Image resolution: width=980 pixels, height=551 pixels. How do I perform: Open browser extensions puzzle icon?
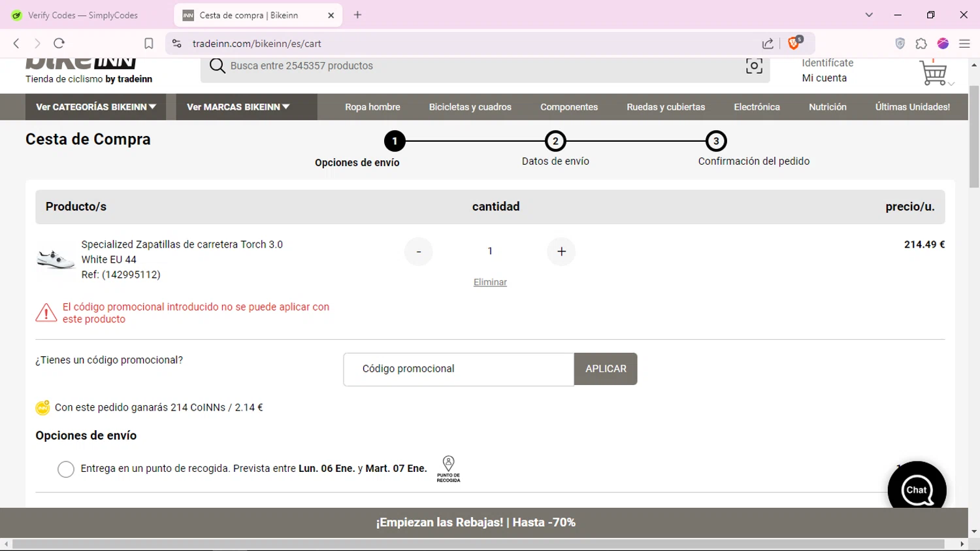coord(921,44)
